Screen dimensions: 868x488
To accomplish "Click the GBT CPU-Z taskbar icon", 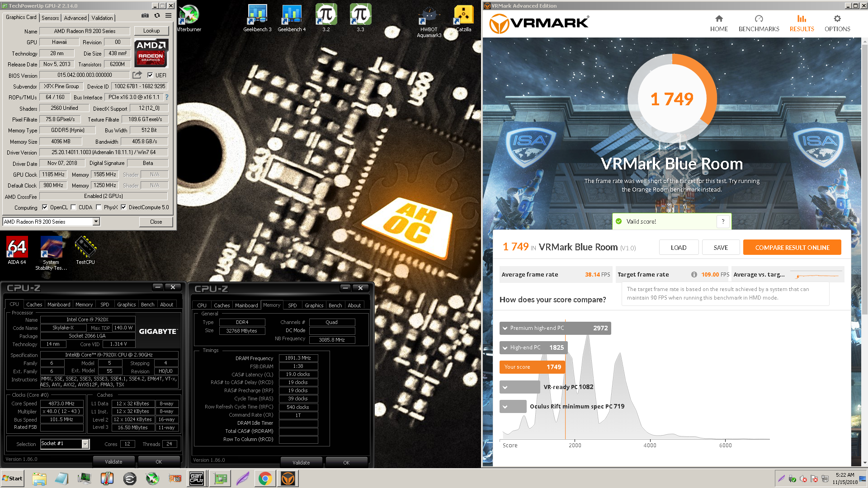I will point(197,479).
